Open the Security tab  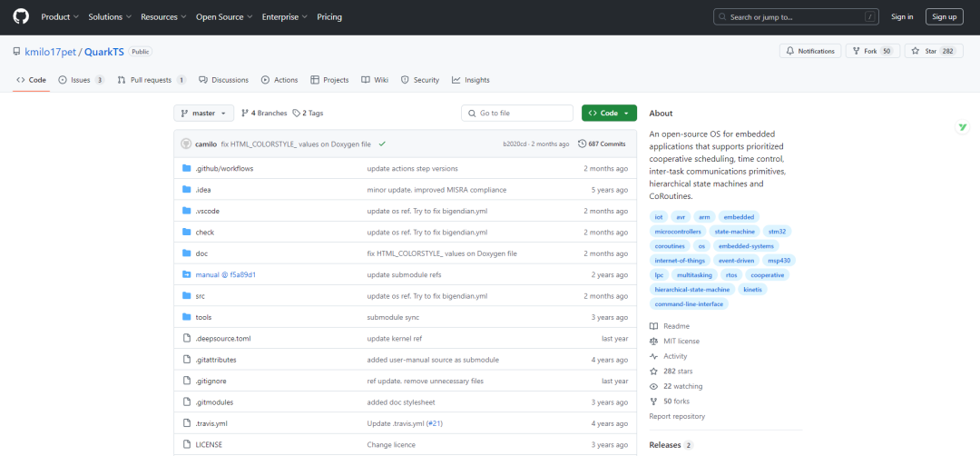click(x=420, y=80)
